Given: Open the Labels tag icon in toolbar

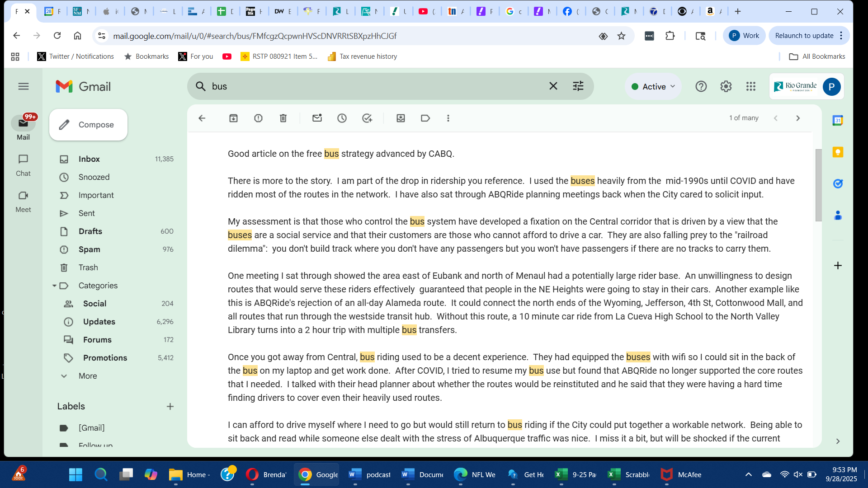Looking at the screenshot, I should point(425,118).
